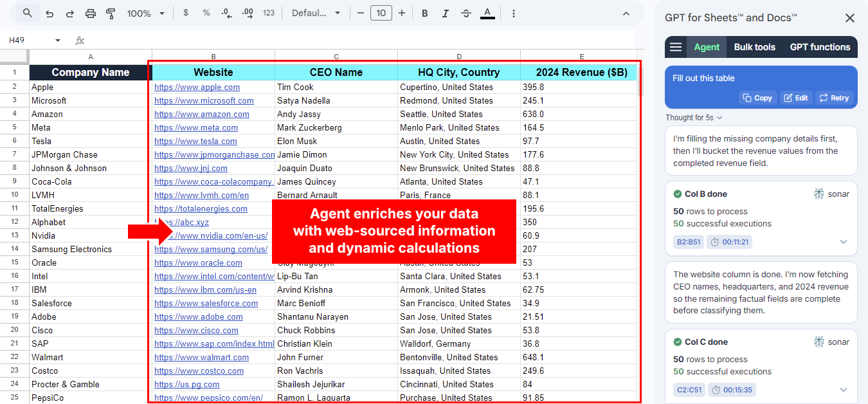Open the Default font dropdown
Viewport: 868px width, 404px height.
click(316, 12)
